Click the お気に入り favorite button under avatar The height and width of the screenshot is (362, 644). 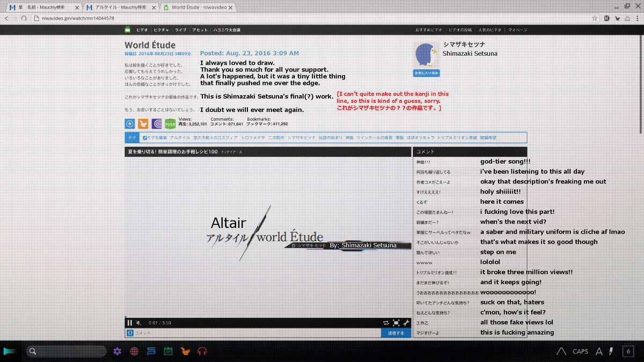pyautogui.click(x=427, y=72)
